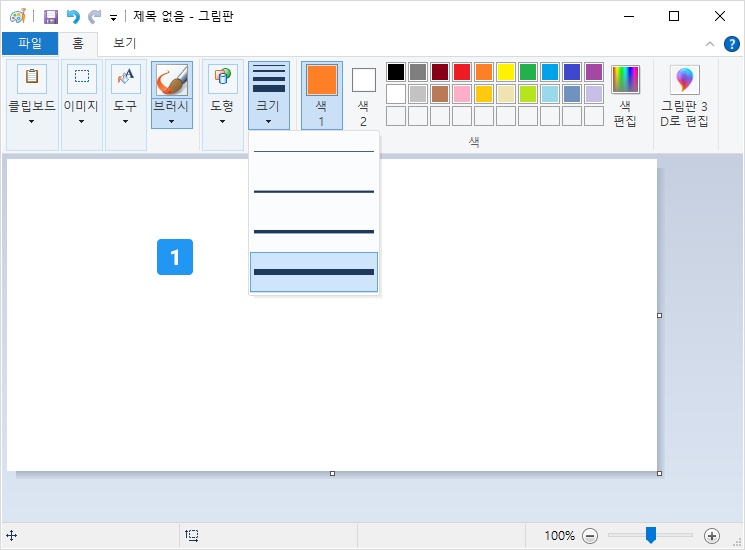Select 색 1 orange foreground color box
This screenshot has height=550, width=745.
322,95
